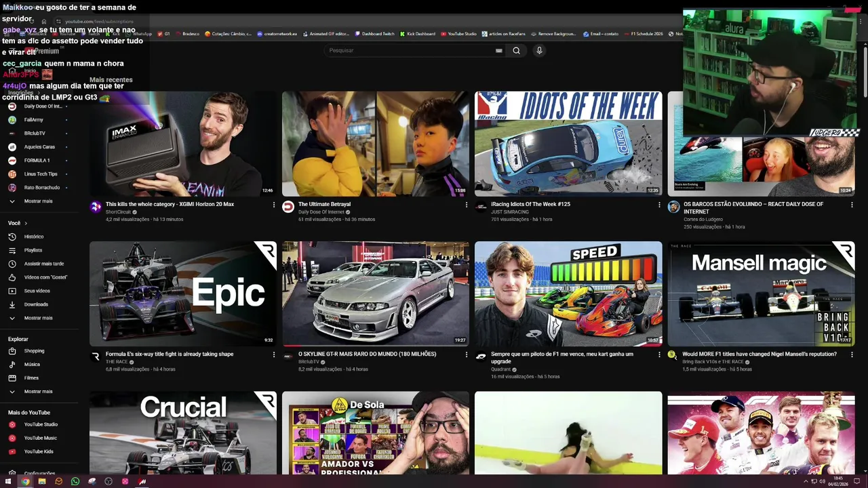Click ShortCircuit channel avatar under XGIMI video
The image size is (868, 488).
[96, 207]
